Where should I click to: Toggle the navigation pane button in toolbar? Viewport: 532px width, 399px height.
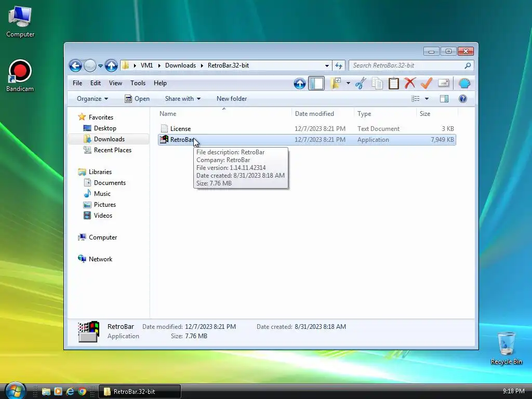click(x=316, y=84)
